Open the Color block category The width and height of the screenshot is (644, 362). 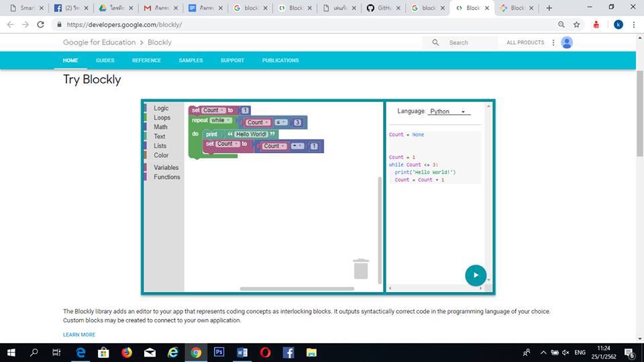(x=161, y=156)
